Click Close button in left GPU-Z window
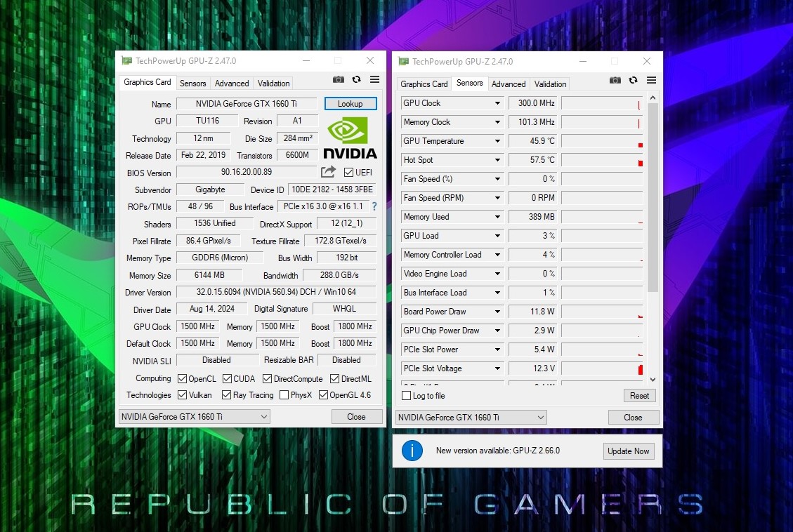This screenshot has width=793, height=532. pos(356,417)
